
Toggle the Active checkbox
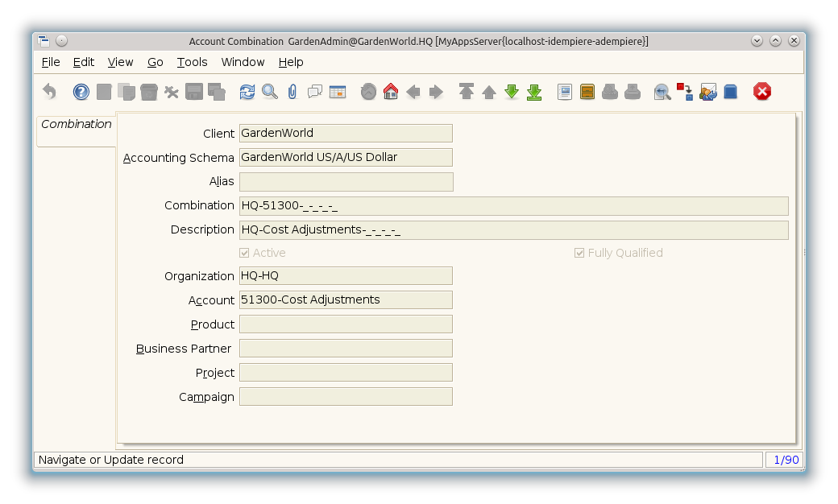point(245,253)
